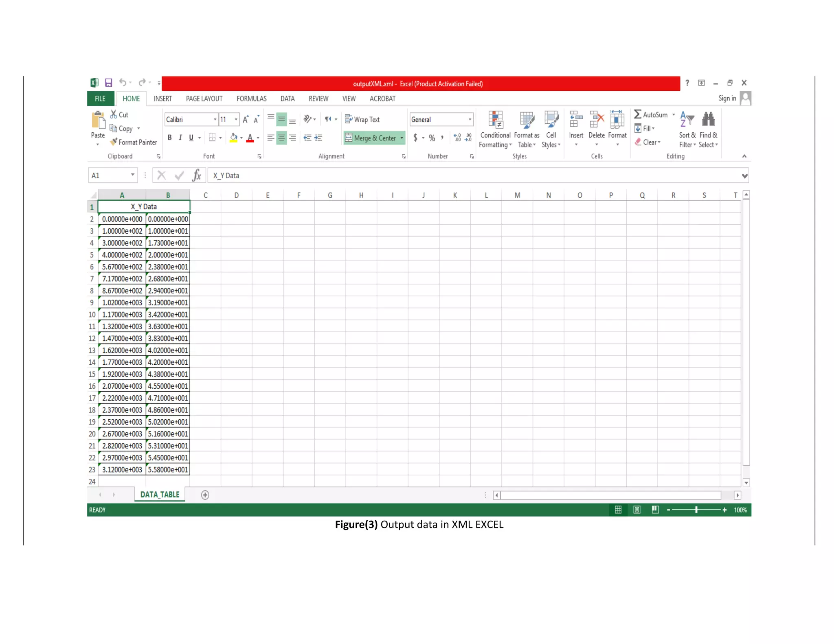This screenshot has height=644, width=834.
Task: Apply Comma Style format
Action: (x=442, y=138)
